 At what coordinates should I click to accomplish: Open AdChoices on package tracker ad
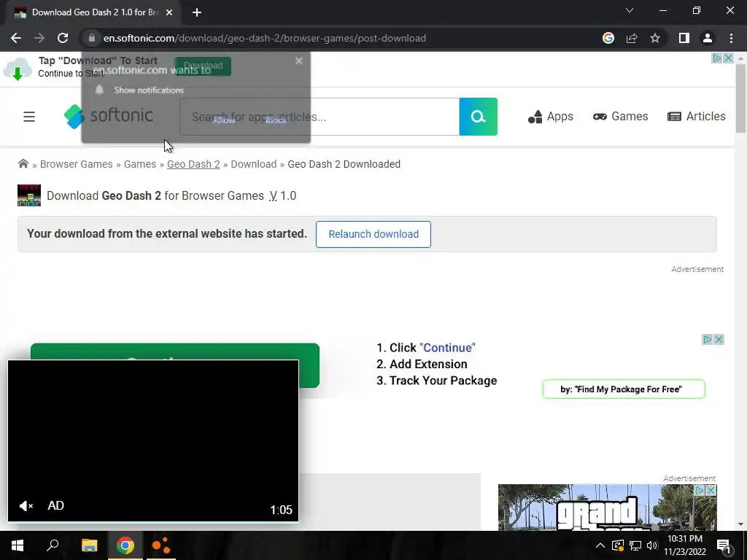(x=708, y=340)
